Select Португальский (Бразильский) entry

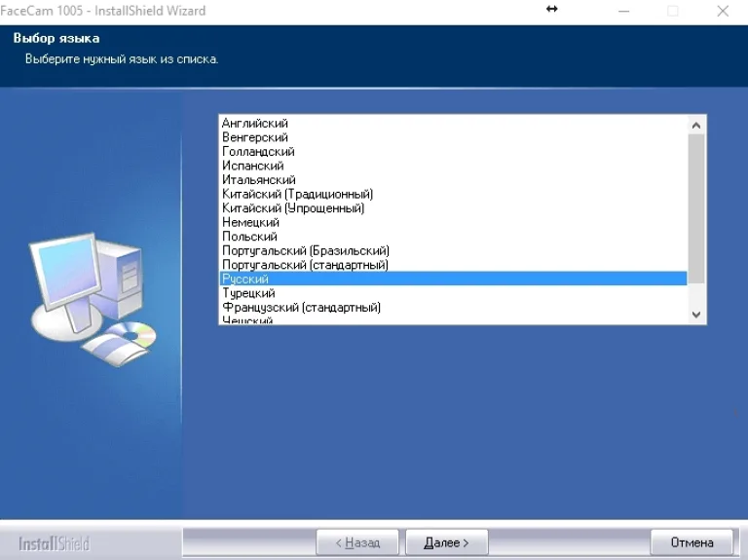(x=453, y=250)
